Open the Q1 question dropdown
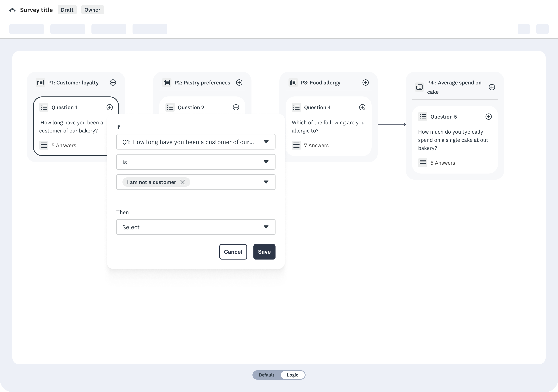Viewport: 558px width, 392px height. (196, 142)
